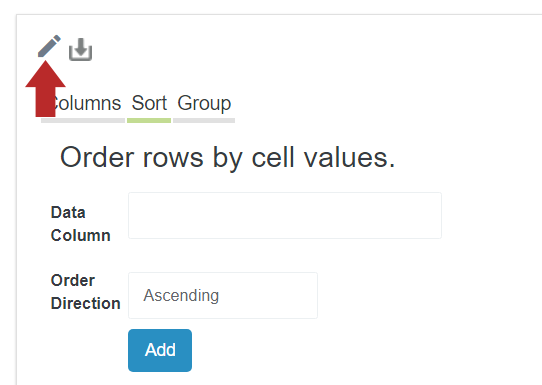Select the Sort tab
The image size is (542, 385).
[149, 103]
